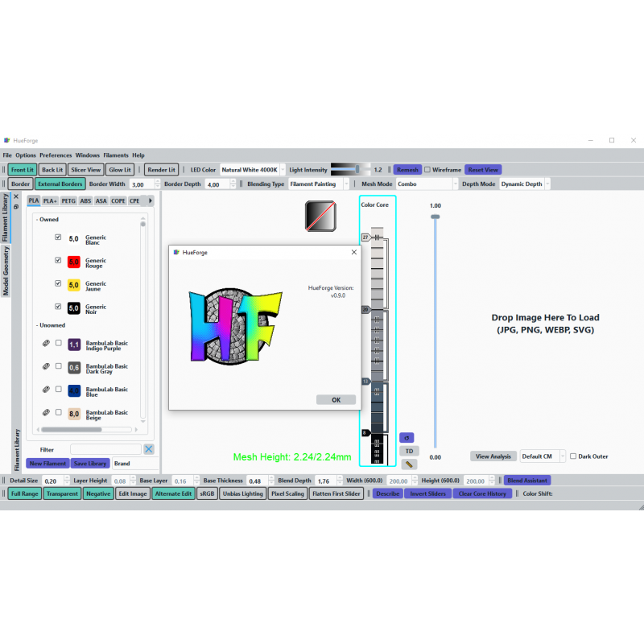The image size is (644, 644).
Task: Select the Color Core marker labeled 8
Action: (365, 433)
